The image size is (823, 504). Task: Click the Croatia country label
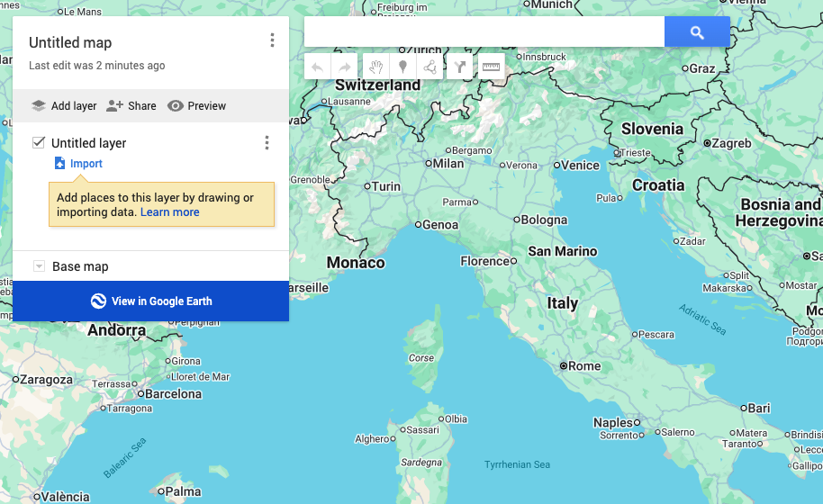(x=658, y=185)
